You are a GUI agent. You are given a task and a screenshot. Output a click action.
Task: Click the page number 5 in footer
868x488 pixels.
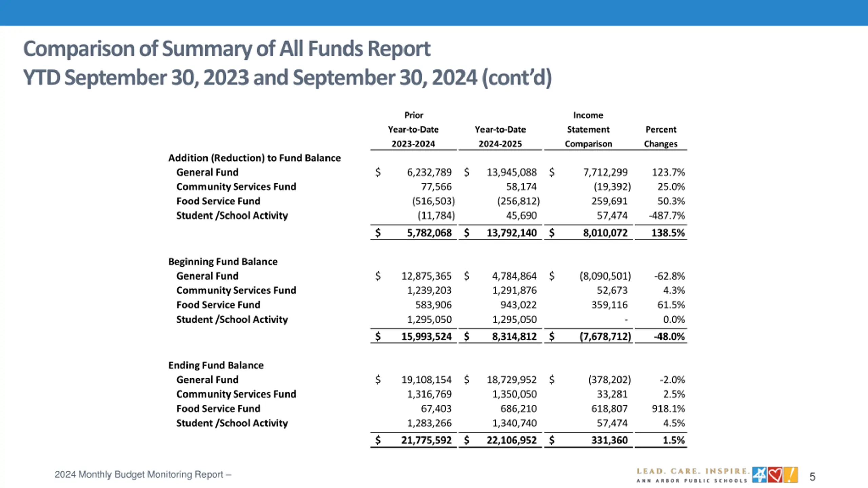click(812, 477)
